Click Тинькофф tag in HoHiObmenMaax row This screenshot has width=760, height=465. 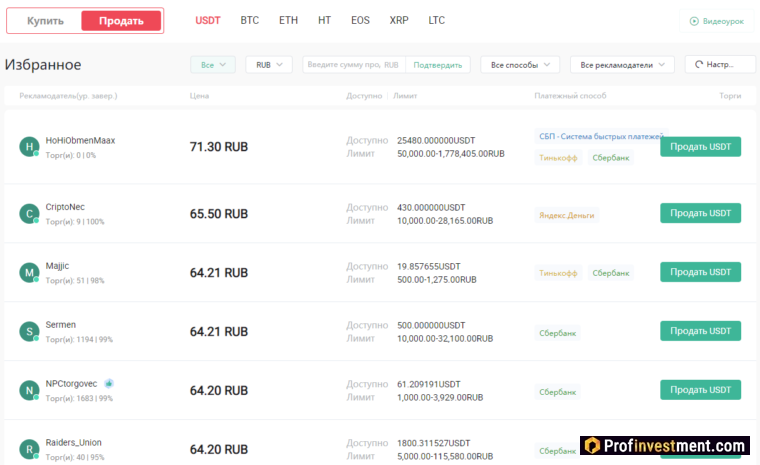558,158
